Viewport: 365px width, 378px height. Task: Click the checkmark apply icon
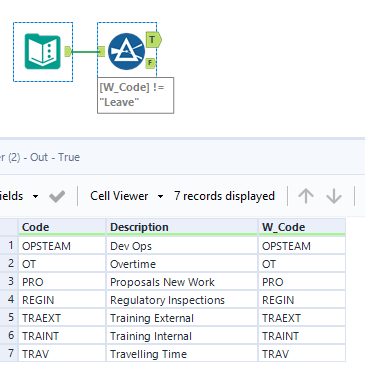pyautogui.click(x=57, y=196)
